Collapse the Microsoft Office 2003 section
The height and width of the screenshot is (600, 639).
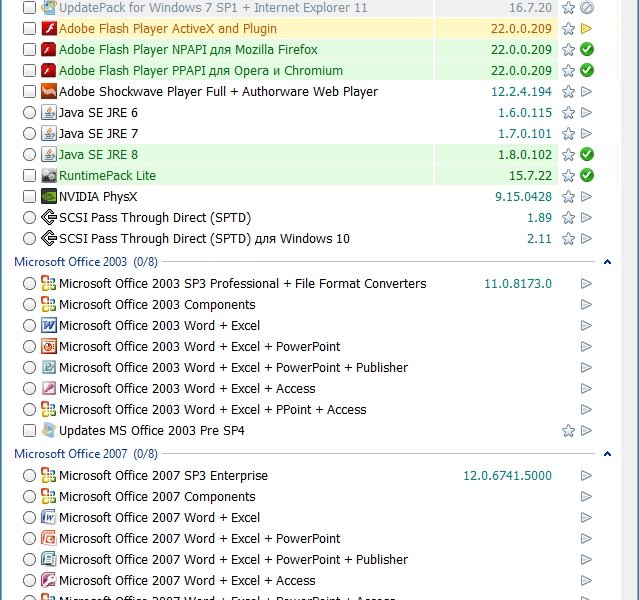[607, 262]
